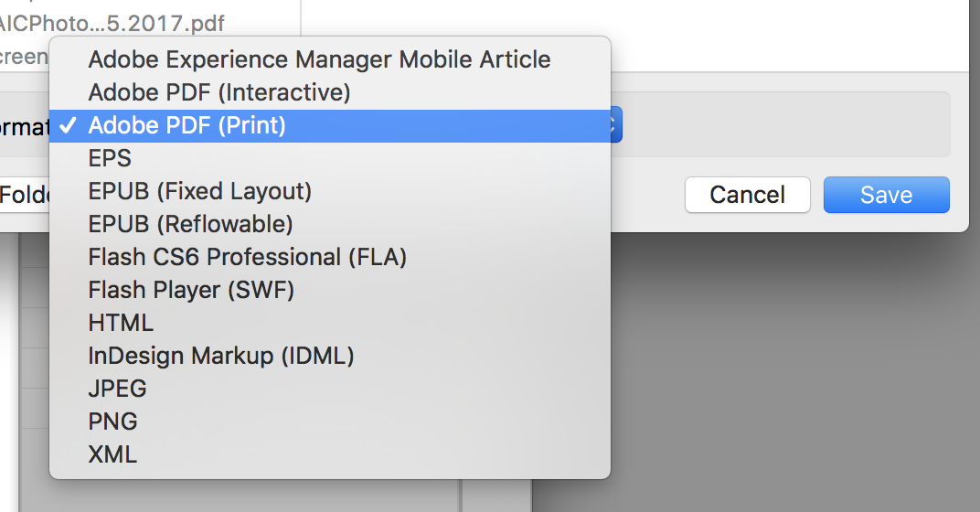Click the checkmark beside Adobe PDF (Print)
Image resolution: width=980 pixels, height=512 pixels.
[69, 125]
